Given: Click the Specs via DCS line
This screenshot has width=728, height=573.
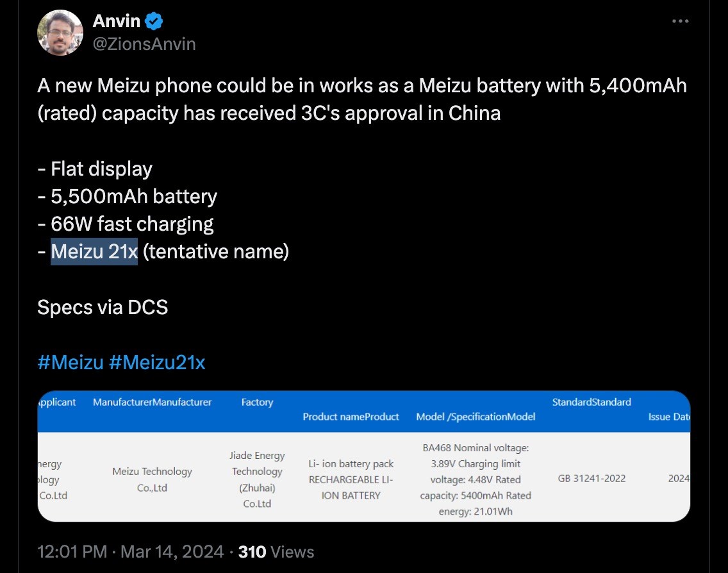Looking at the screenshot, I should click(103, 307).
